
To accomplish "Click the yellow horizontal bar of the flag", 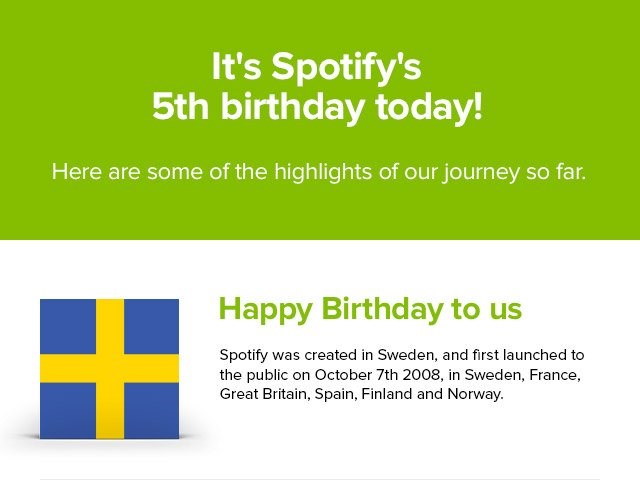I will [109, 369].
